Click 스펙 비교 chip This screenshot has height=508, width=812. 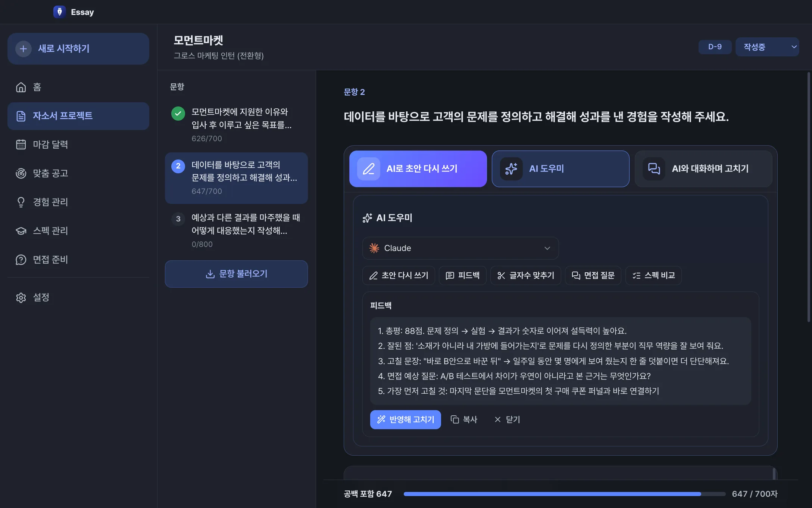tap(653, 276)
